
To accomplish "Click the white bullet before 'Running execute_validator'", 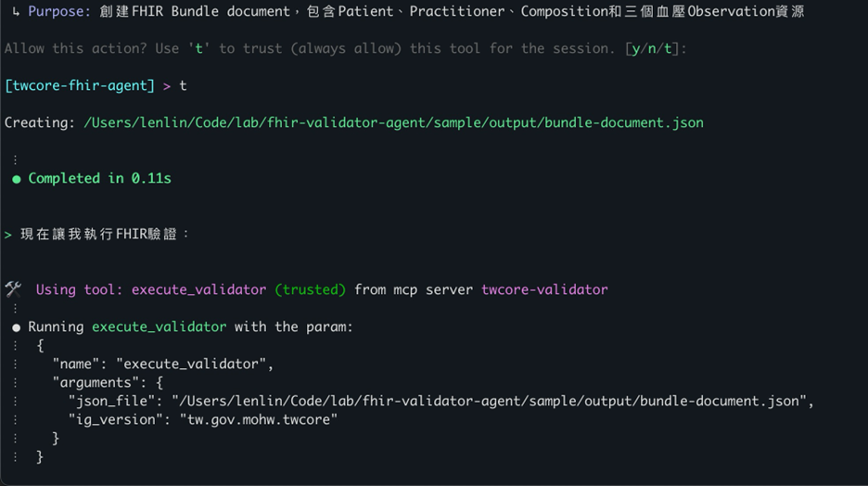I will [16, 327].
